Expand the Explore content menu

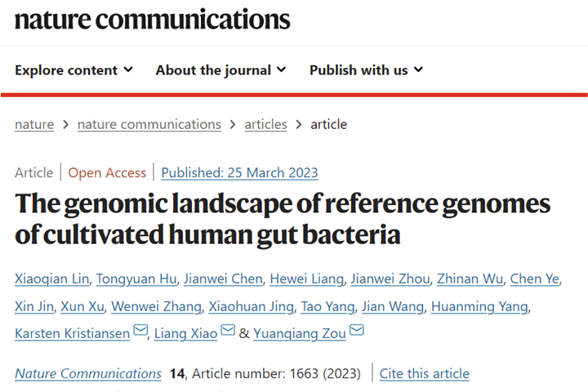pyautogui.click(x=73, y=70)
